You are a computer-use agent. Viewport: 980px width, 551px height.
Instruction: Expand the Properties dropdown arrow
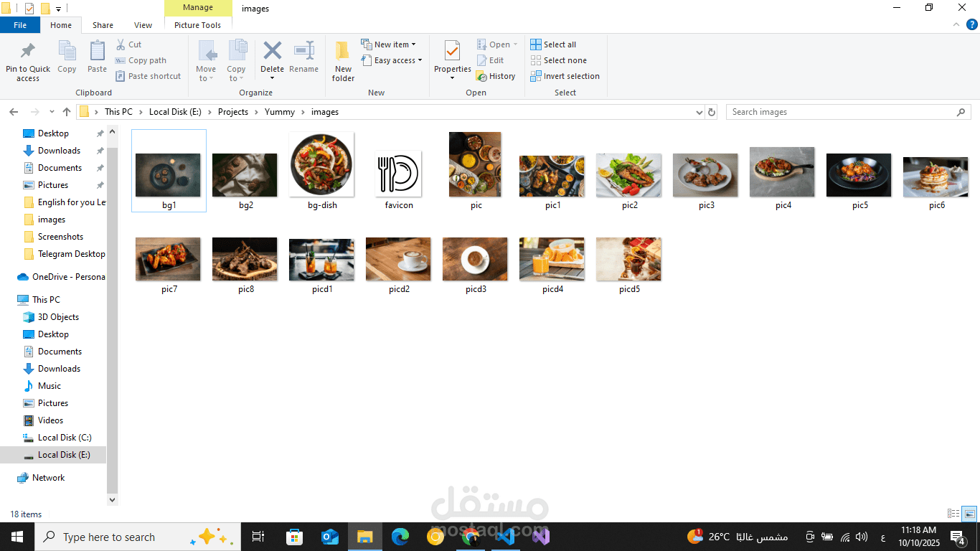pyautogui.click(x=452, y=78)
